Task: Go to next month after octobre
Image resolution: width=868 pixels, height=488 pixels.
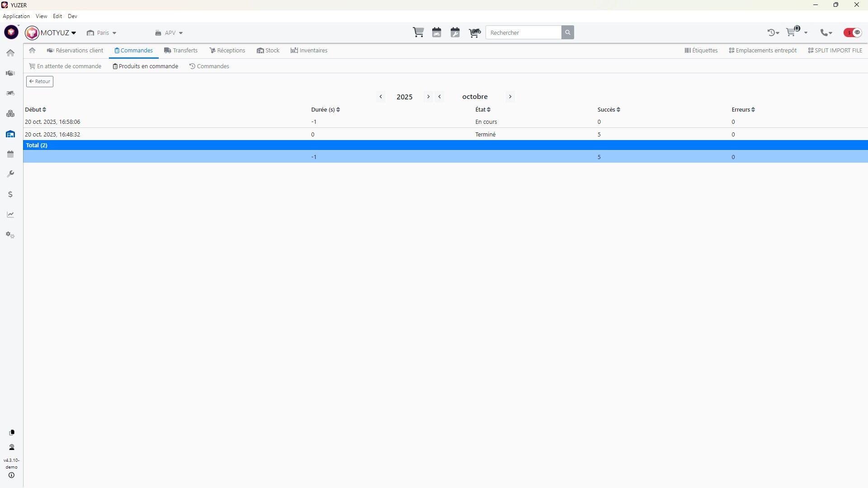Action: pos(510,97)
